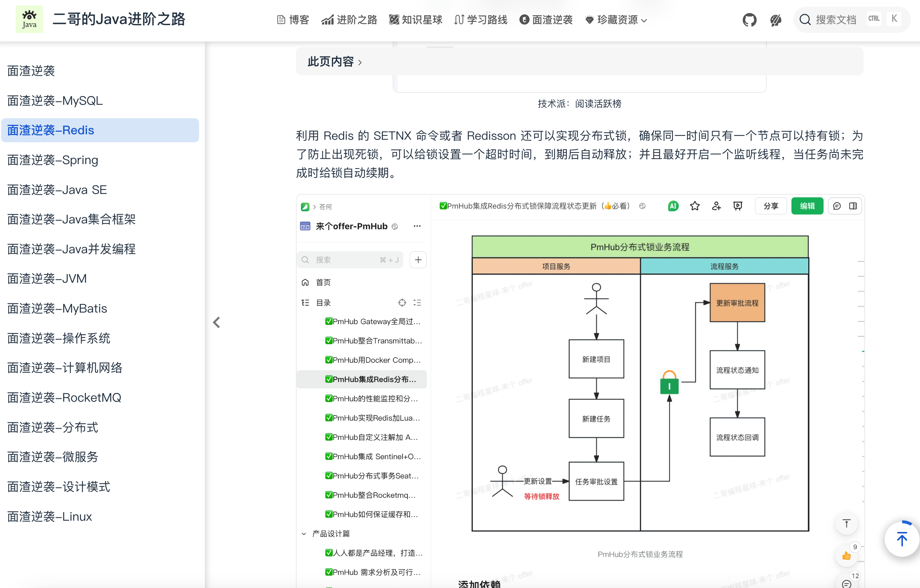Toggle the dark mode theme icon
This screenshot has height=588, width=920.
776,20
